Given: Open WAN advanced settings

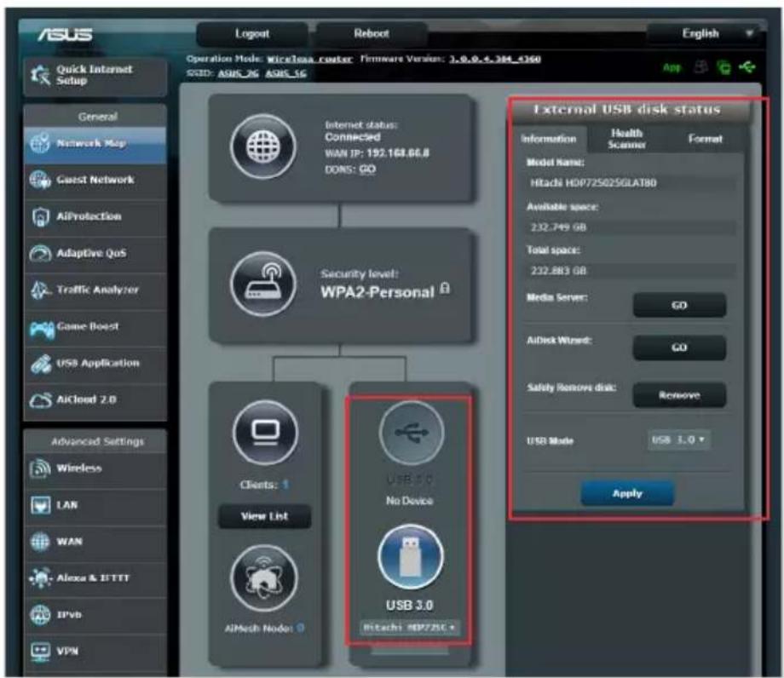Looking at the screenshot, I should point(95,542).
